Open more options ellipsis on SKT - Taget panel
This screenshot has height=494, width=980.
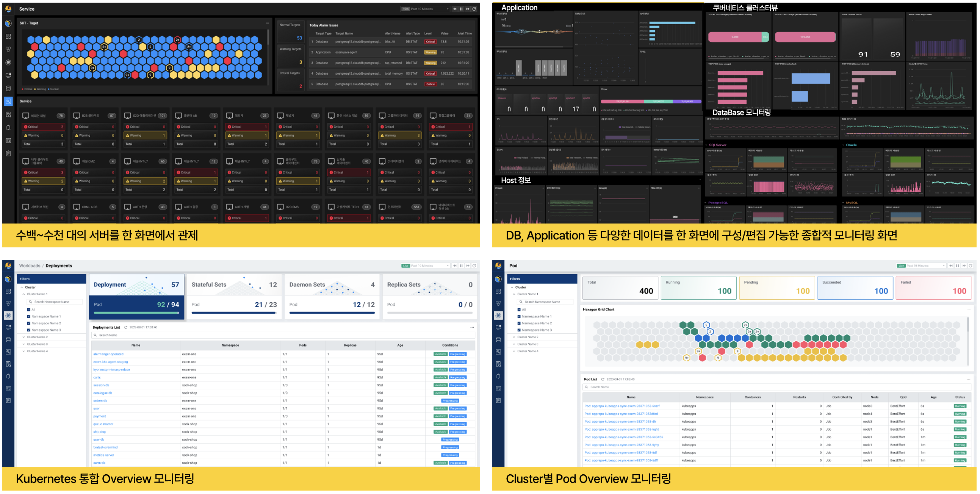click(267, 23)
